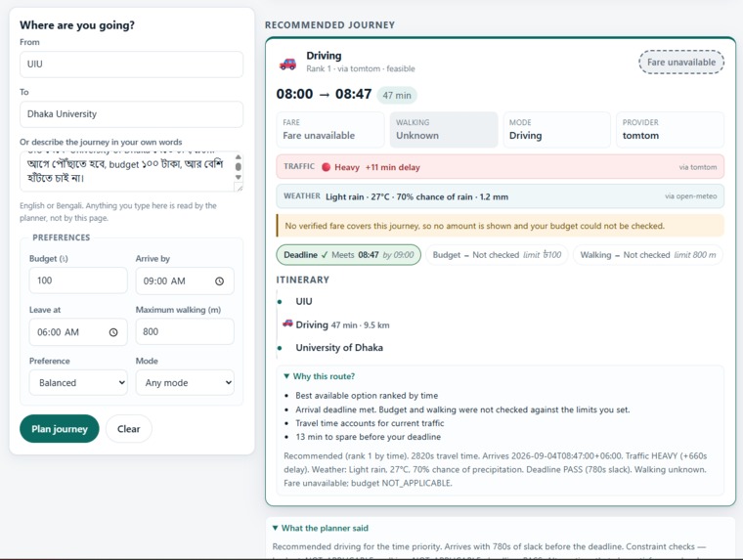Click Travel time accounts for current traffic bullet
This screenshot has height=560, width=743.
tap(370, 423)
